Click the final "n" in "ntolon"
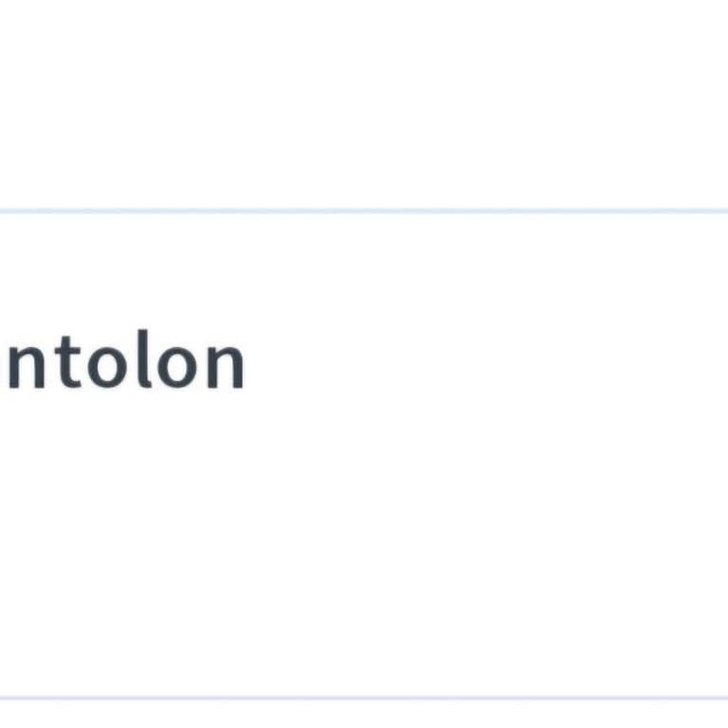The height and width of the screenshot is (728, 728). point(224,365)
